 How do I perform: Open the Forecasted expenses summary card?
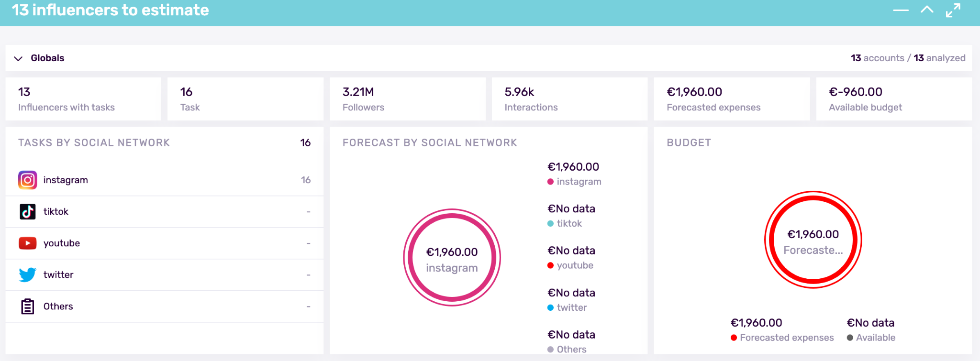pyautogui.click(x=732, y=99)
